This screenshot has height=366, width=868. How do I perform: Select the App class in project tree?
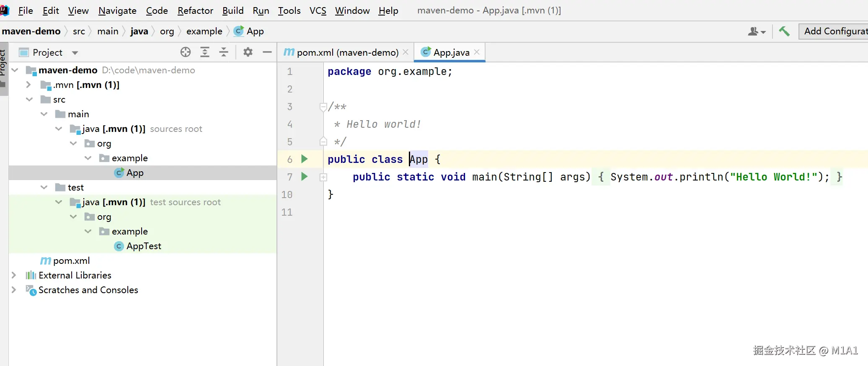(142, 173)
